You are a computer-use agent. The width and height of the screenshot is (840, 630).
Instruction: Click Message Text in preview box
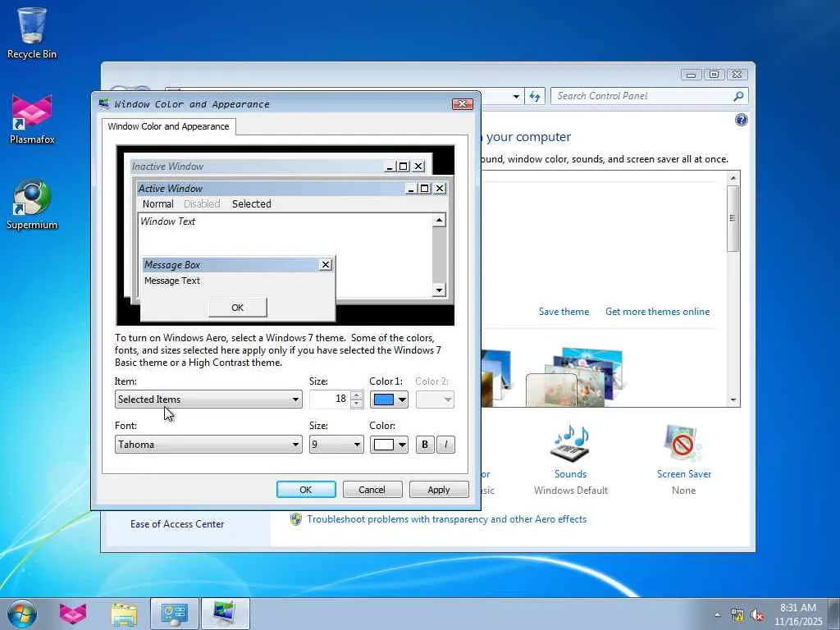[172, 281]
